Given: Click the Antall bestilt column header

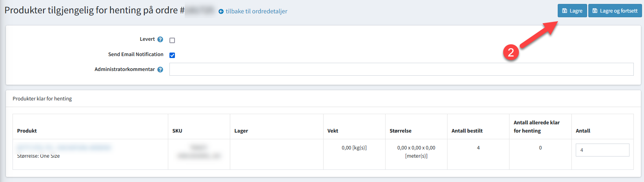Looking at the screenshot, I should [x=467, y=131].
